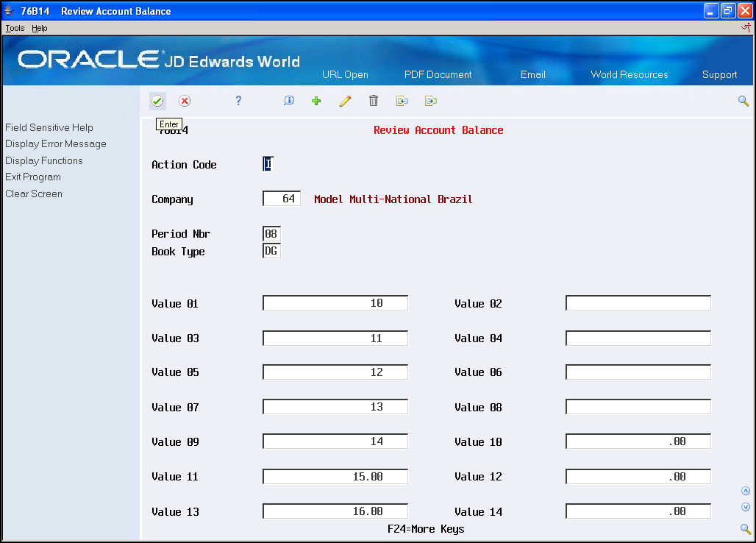The width and height of the screenshot is (756, 543).
Task: Click the Value 10 field
Action: 638,441
